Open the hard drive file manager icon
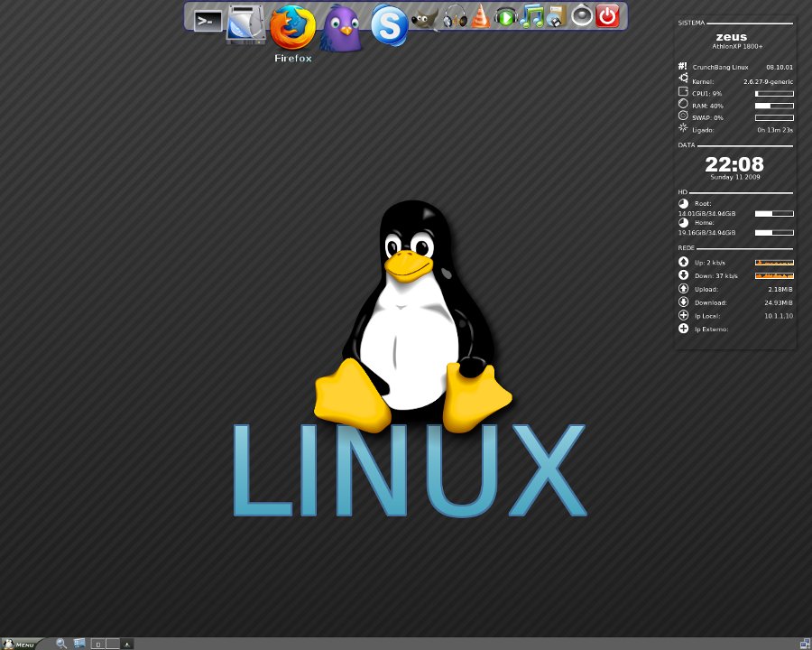The image size is (812, 650). (245, 25)
